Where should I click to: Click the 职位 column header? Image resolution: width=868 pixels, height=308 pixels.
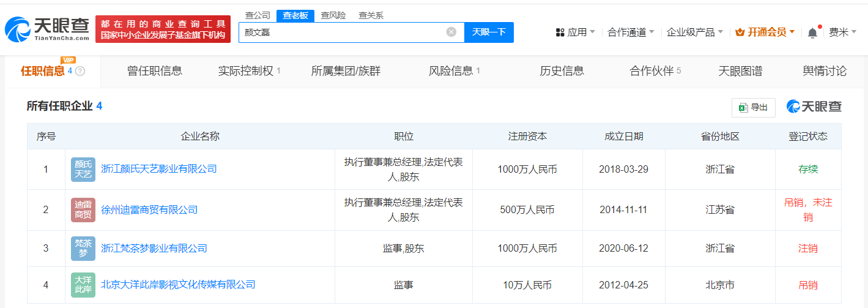(x=404, y=137)
